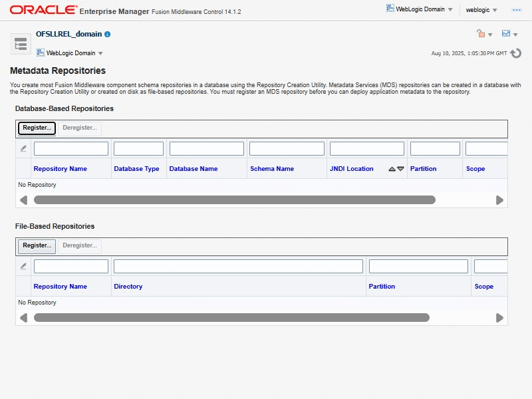
Task: Click No Repository text in Database-Based table
Action: click(x=37, y=185)
